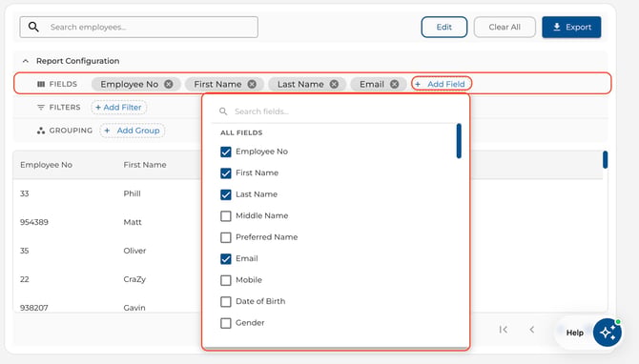The image size is (639, 364).
Task: Open the Add Field dropdown
Action: (442, 84)
